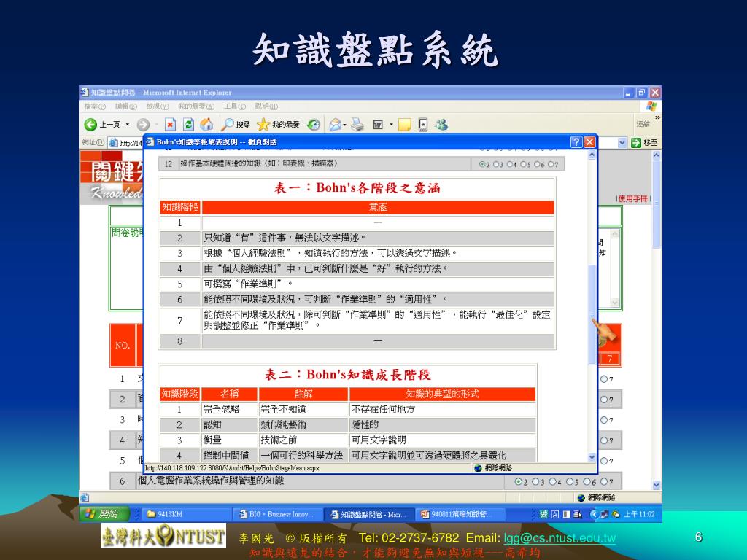The height and width of the screenshot is (560, 747).
Task: Click the 開始 Start button
Action: [x=105, y=514]
